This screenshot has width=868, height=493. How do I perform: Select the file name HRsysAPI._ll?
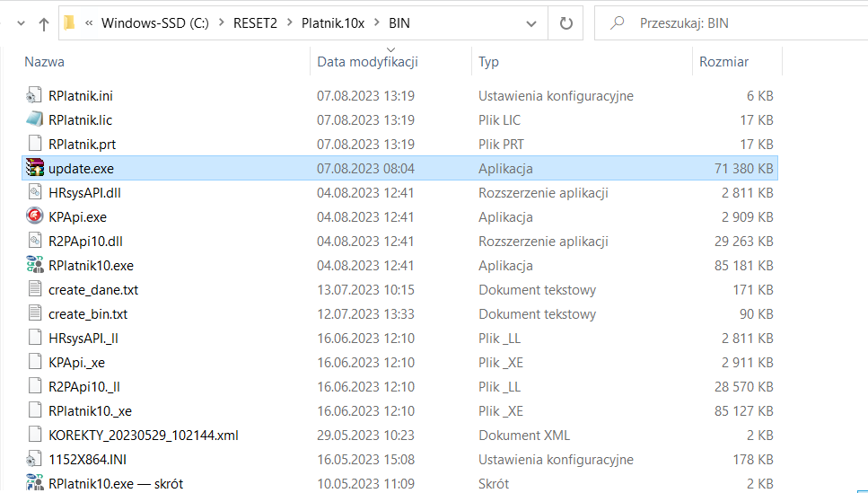83,339
